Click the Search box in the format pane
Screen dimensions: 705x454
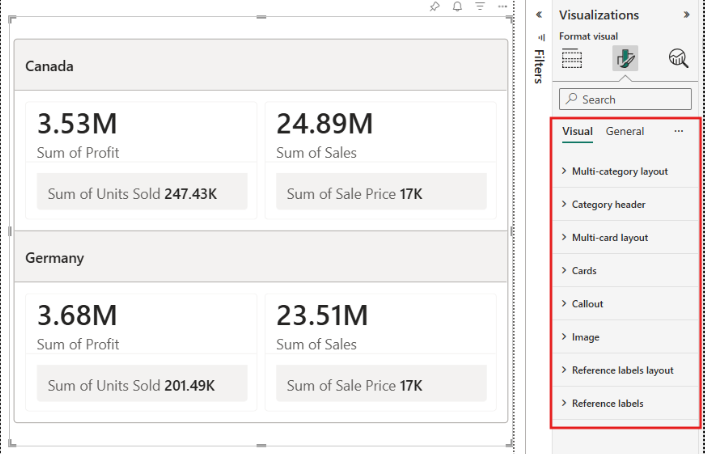click(x=625, y=99)
